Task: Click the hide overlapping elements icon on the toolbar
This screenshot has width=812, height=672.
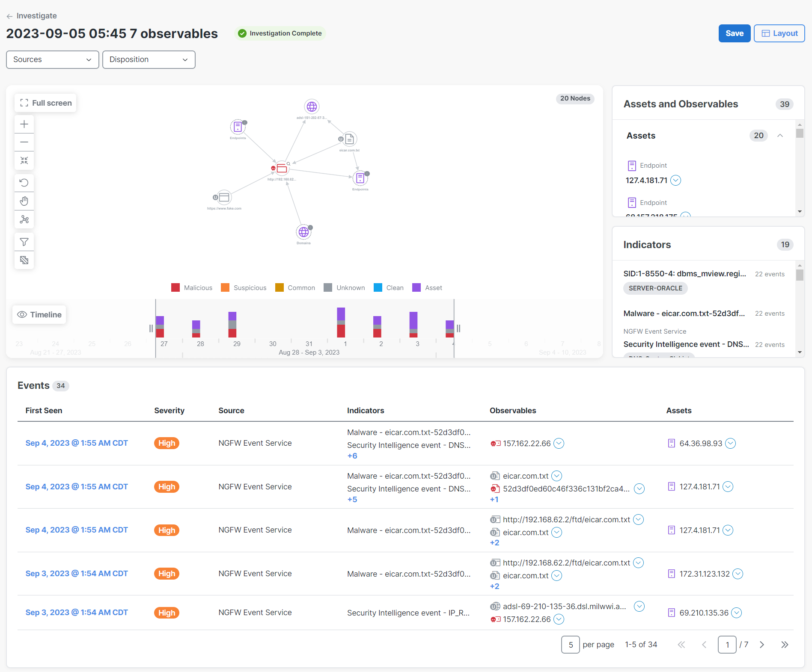Action: tap(24, 260)
